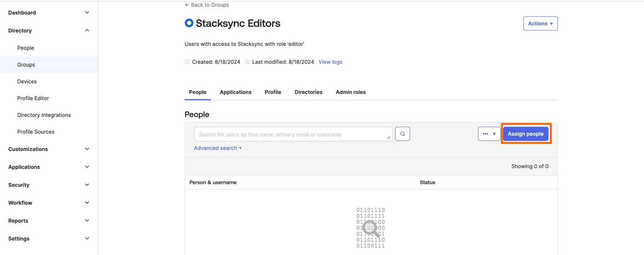
Task: Open the View logs link
Action: (330, 62)
